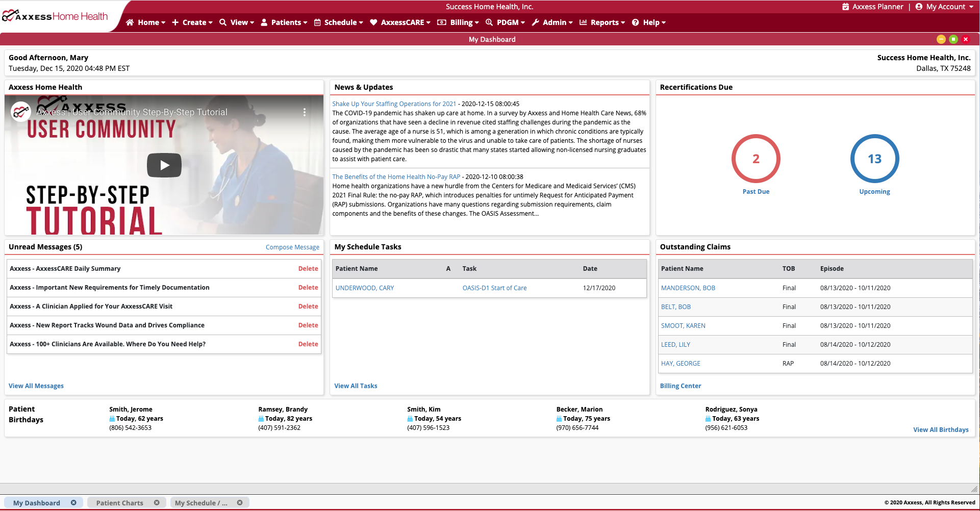This screenshot has width=980, height=511.
Task: Open View All Messages
Action: pyautogui.click(x=36, y=386)
